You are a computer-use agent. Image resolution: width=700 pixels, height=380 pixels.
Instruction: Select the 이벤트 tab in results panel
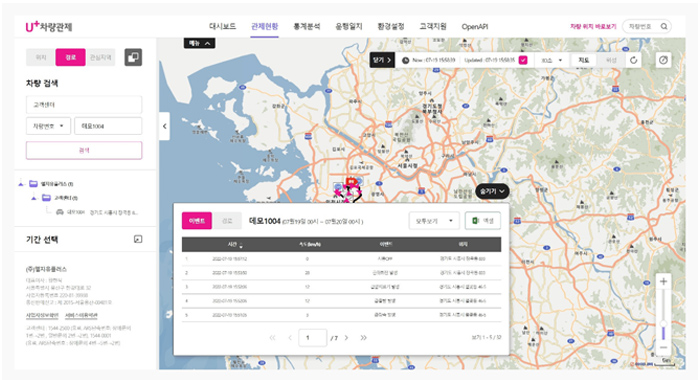pos(197,221)
